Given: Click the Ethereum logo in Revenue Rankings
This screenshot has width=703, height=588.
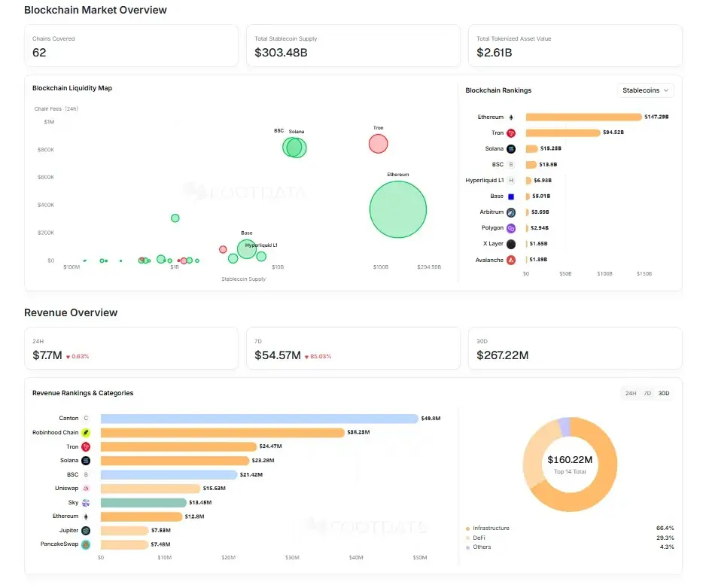Looking at the screenshot, I should coord(86,516).
